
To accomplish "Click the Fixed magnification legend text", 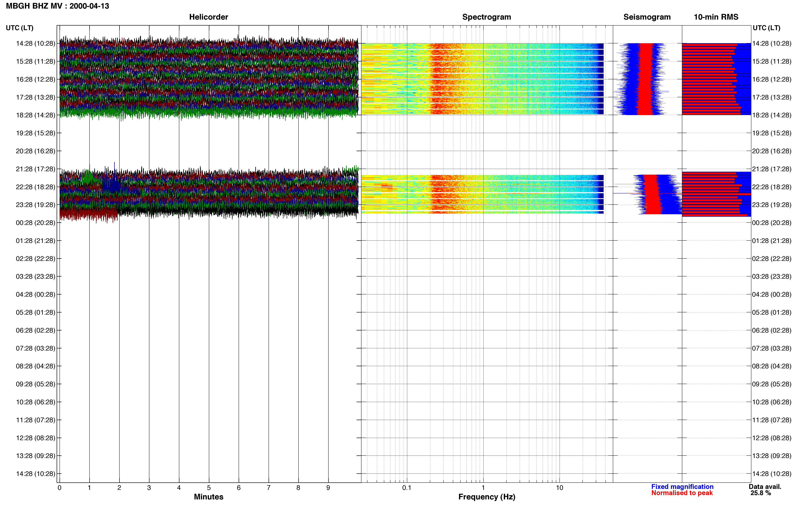I will tap(682, 486).
